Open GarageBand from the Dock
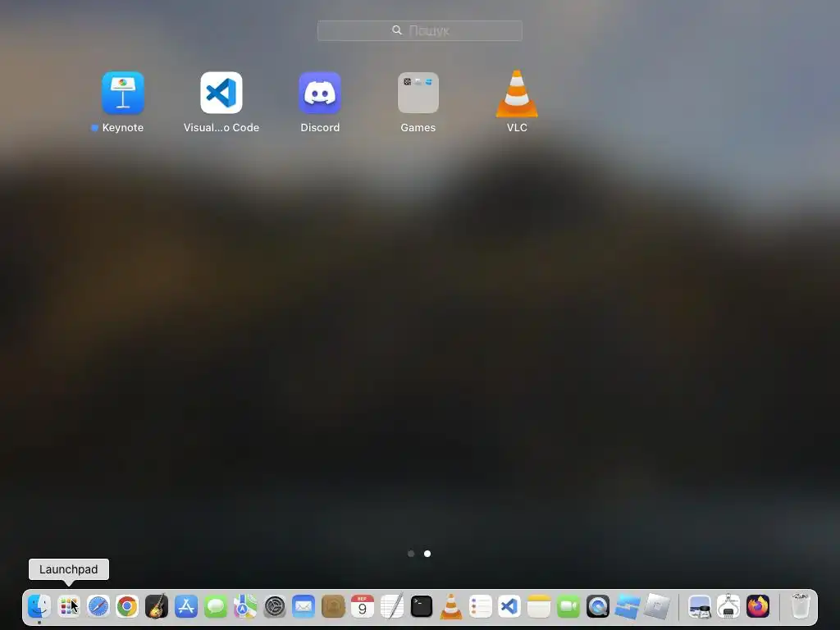The width and height of the screenshot is (840, 630). point(157,606)
